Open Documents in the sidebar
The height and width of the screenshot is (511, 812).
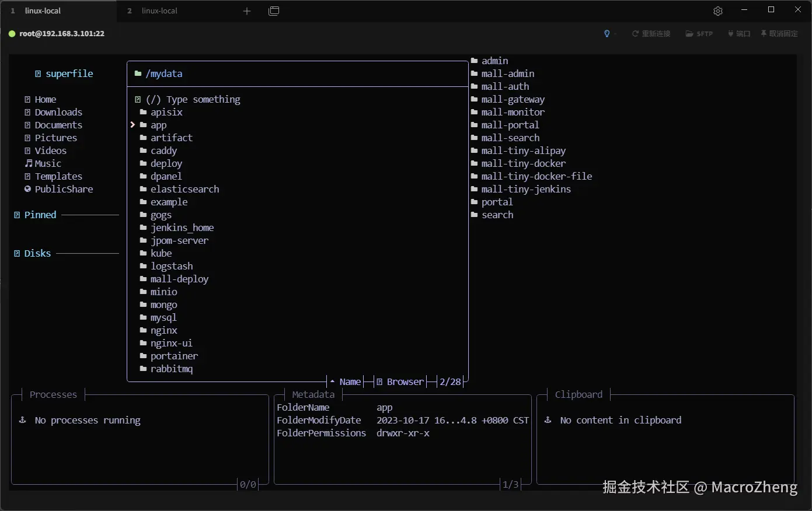58,125
